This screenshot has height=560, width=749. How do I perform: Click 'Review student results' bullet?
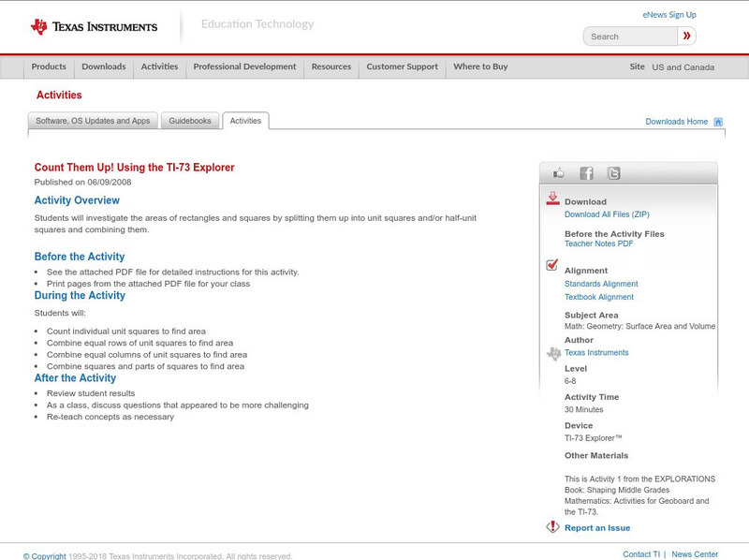(x=91, y=393)
